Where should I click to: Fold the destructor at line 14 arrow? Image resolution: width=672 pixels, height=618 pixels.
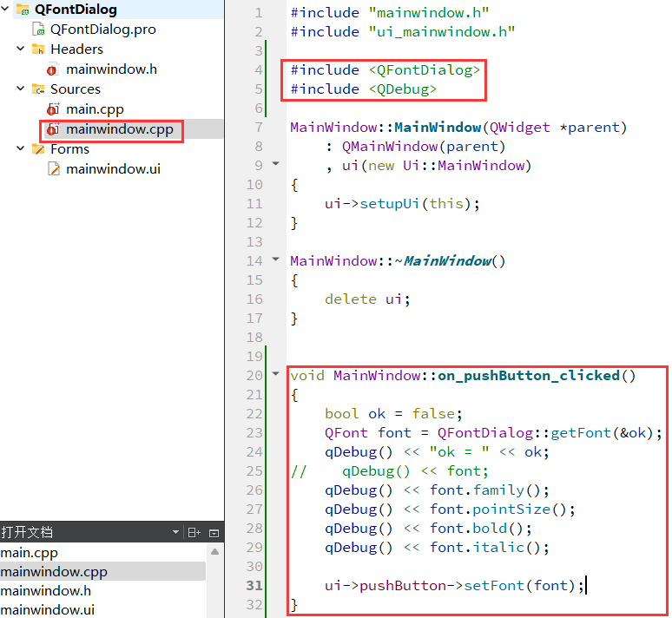tap(275, 259)
